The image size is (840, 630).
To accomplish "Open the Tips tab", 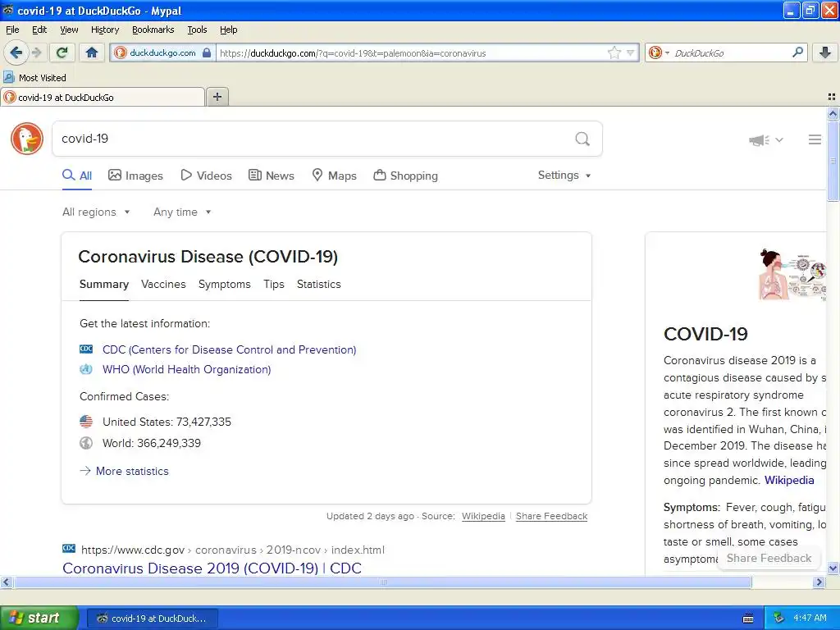I will click(274, 285).
